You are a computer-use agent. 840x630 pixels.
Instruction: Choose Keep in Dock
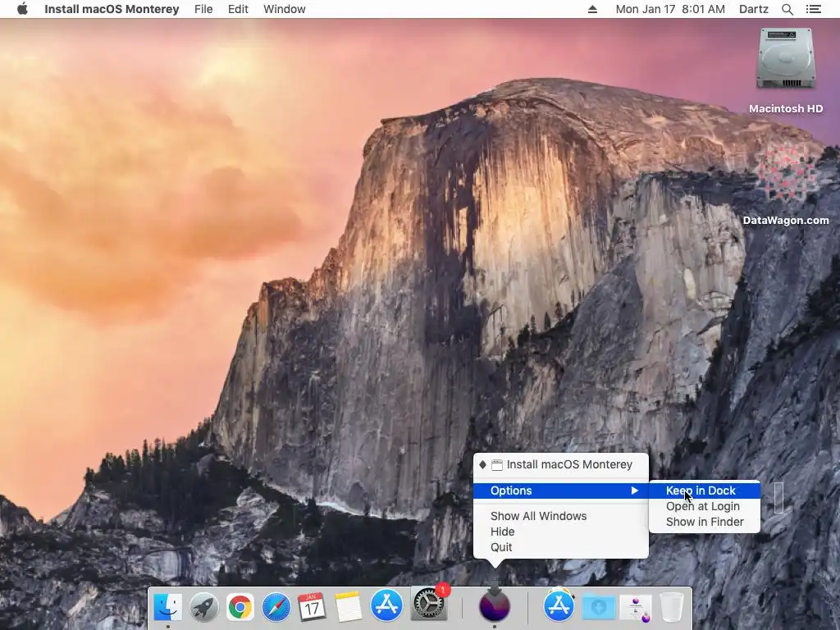[705, 491]
